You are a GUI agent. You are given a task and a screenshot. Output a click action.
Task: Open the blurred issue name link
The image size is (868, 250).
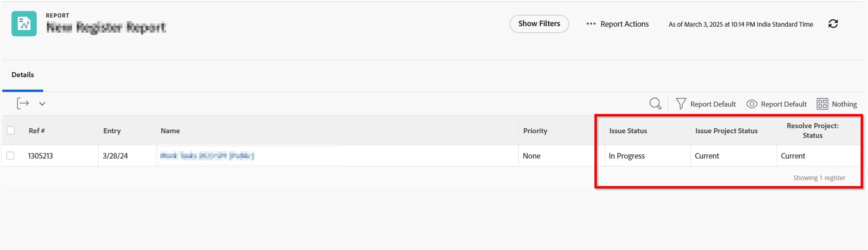point(207,156)
